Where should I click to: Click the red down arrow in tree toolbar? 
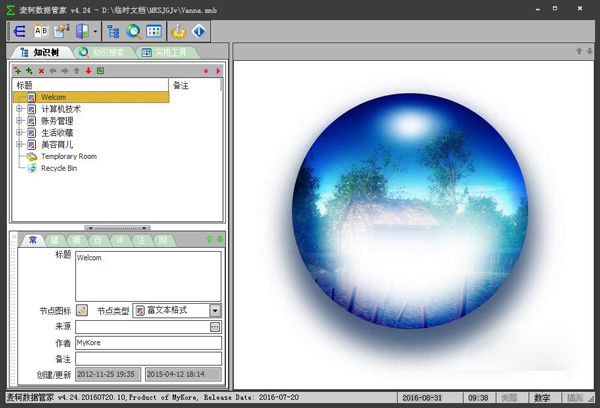point(88,71)
